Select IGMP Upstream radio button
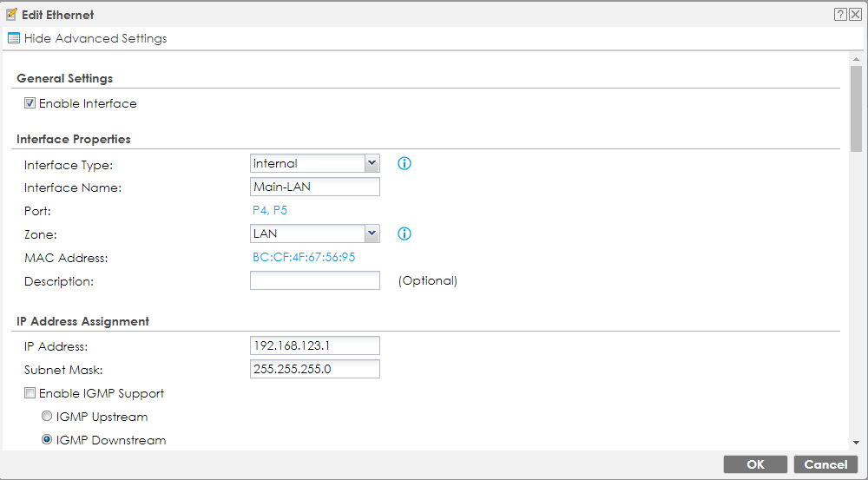Image resolution: width=868 pixels, height=480 pixels. click(47, 417)
